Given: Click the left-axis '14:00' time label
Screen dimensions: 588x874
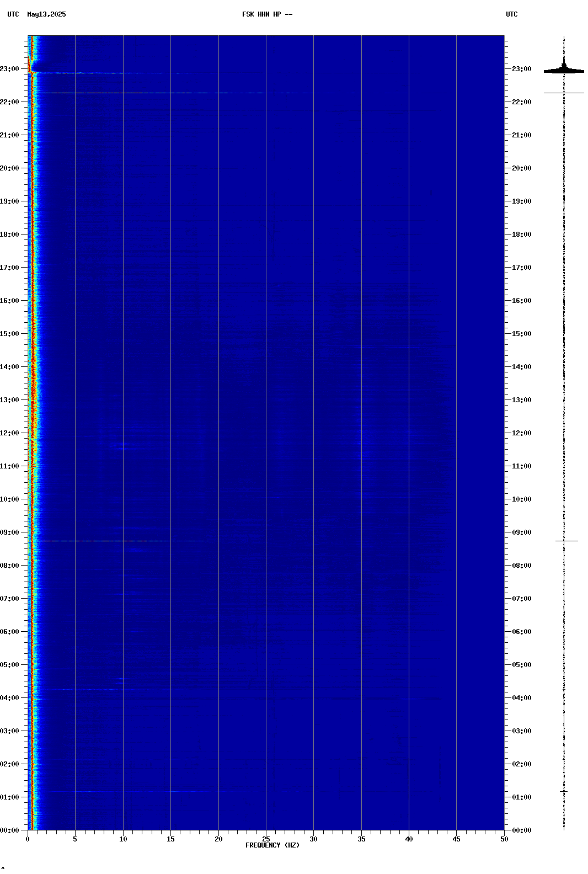Looking at the screenshot, I should 9,367.
